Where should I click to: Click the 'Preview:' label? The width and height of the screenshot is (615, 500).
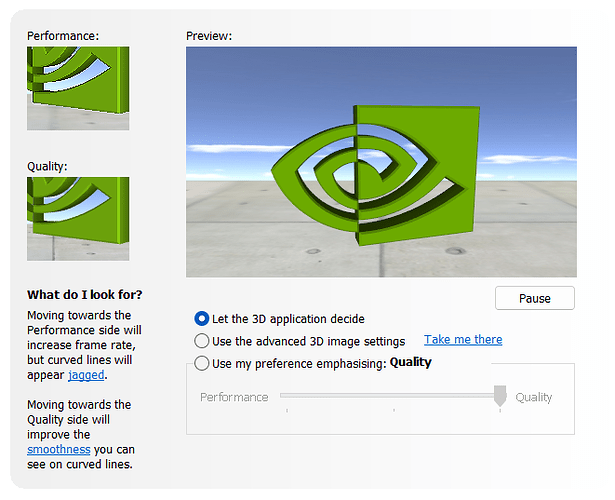pyautogui.click(x=209, y=36)
